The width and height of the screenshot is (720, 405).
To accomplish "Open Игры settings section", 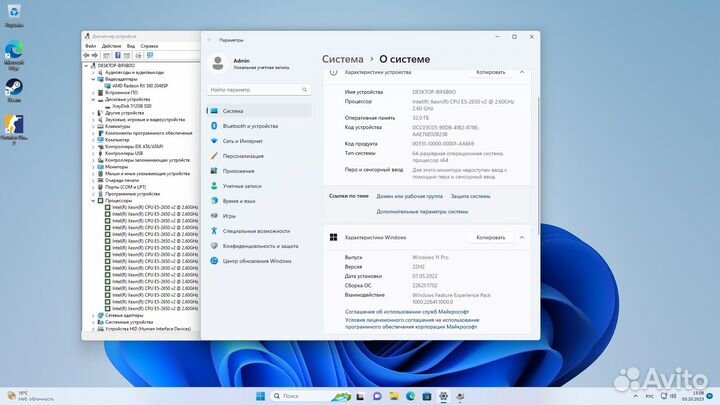I will click(259, 216).
